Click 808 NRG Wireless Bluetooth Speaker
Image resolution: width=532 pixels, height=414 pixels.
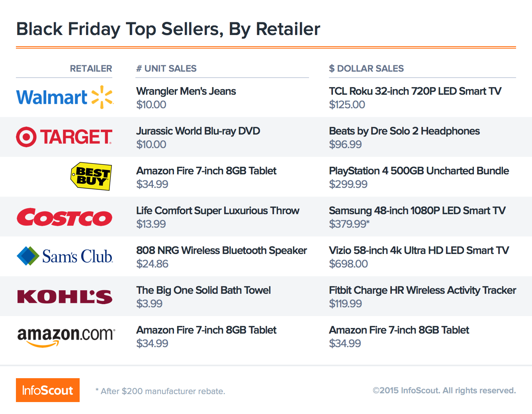coord(221,250)
